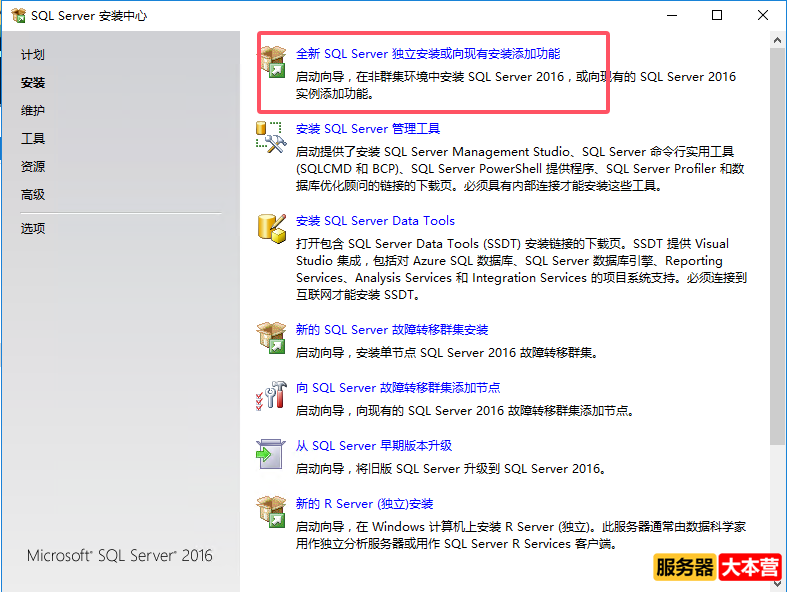Click the 'Microsoft SQL Server 2016' branding text
This screenshot has width=787, height=592.
[x=119, y=556]
